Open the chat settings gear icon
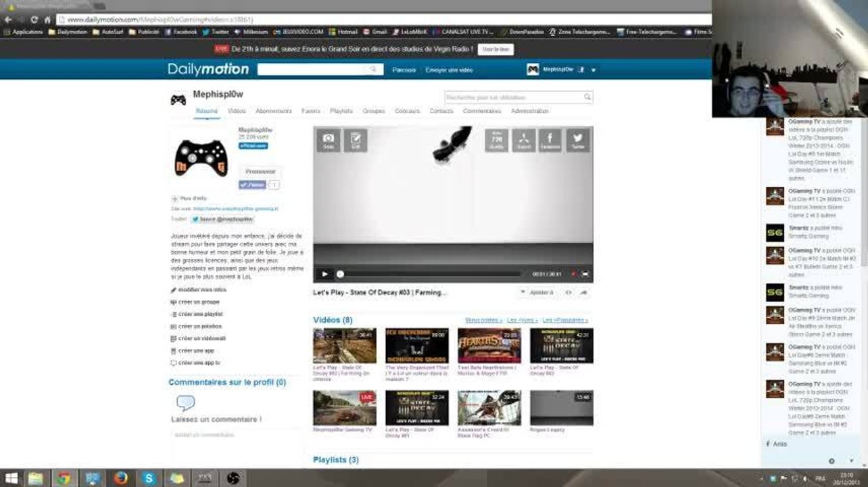 pyautogui.click(x=831, y=461)
